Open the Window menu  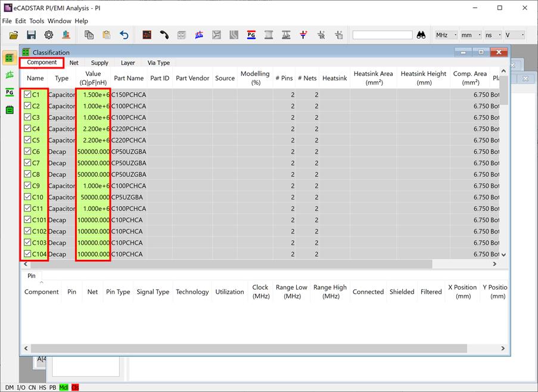click(60, 21)
